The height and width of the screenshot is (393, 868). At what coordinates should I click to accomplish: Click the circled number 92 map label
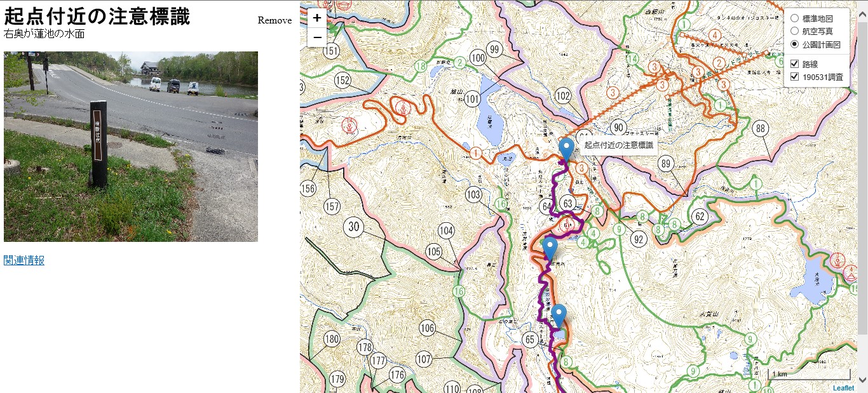coord(639,239)
